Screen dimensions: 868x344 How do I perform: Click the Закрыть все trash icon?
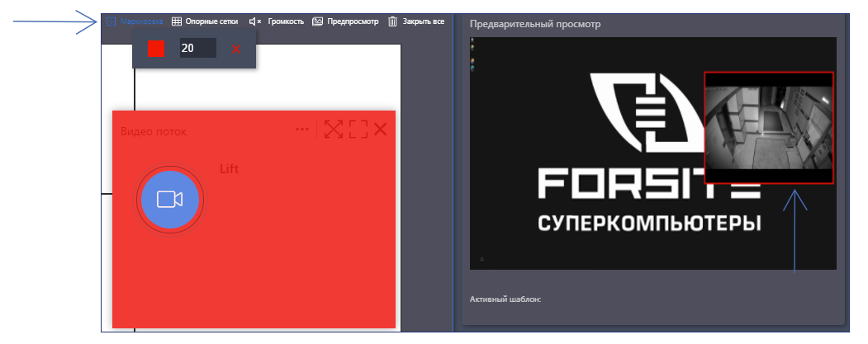point(392,21)
